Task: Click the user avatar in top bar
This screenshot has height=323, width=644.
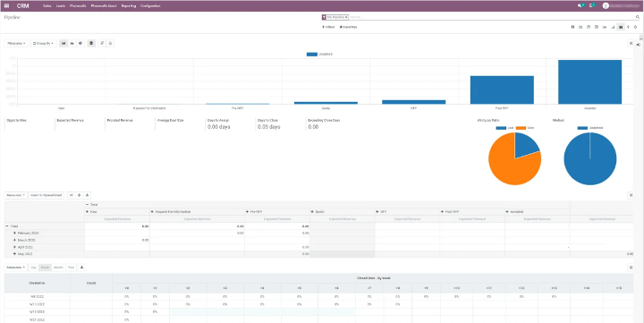Action: tap(606, 5)
